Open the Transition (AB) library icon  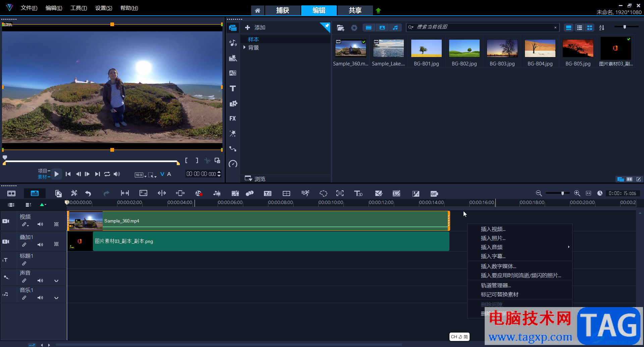(233, 73)
